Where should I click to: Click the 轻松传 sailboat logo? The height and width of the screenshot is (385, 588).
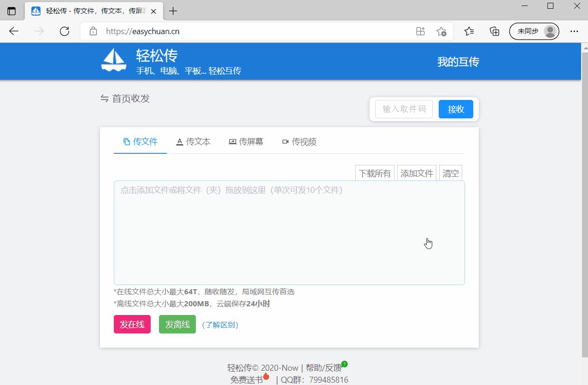[113, 60]
